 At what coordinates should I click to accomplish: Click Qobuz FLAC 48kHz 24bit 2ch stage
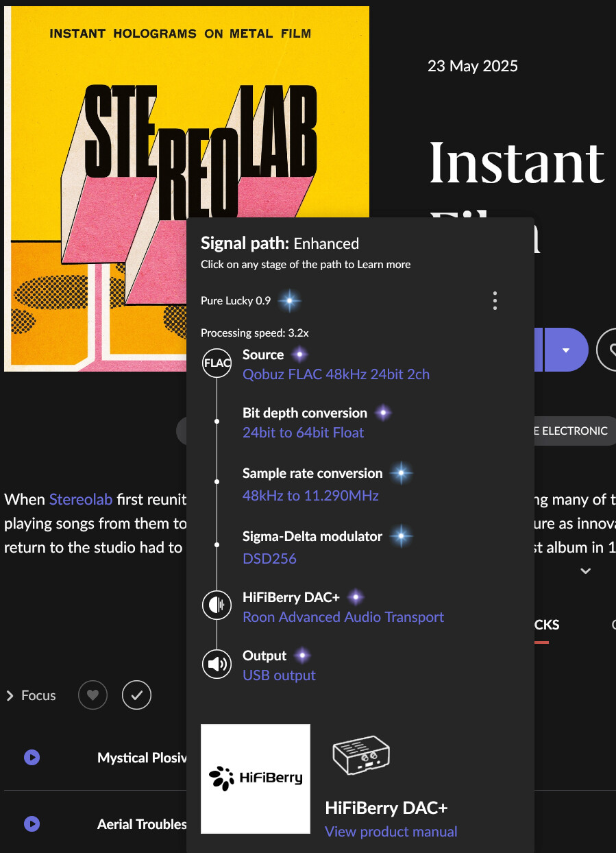[336, 374]
